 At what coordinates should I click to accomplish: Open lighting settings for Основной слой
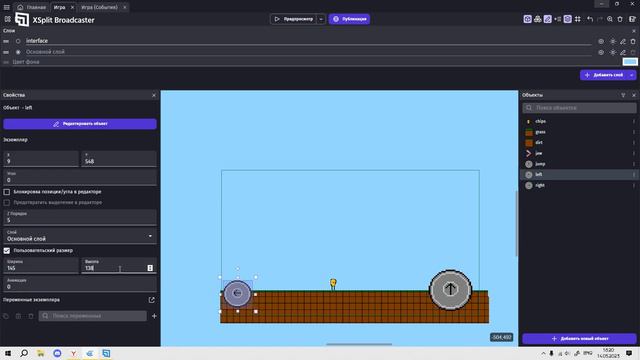tap(613, 52)
